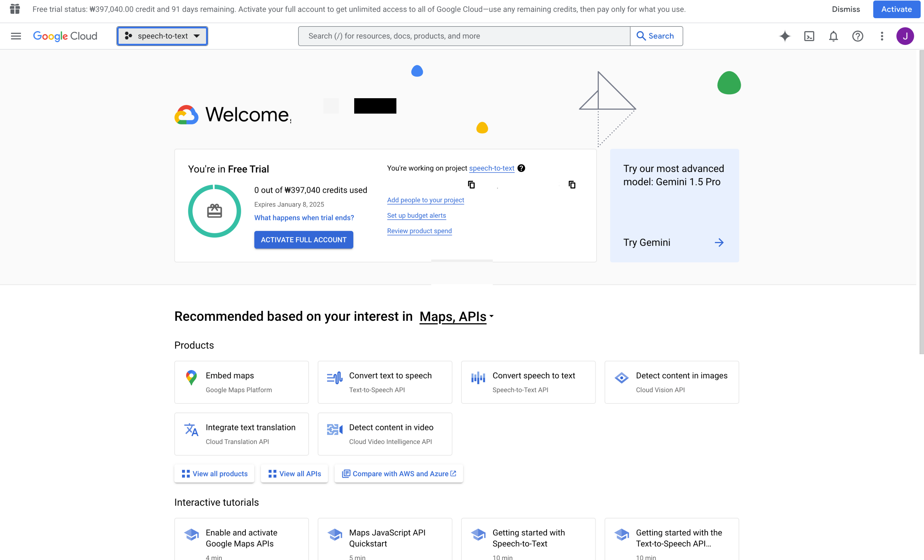Click the second copy icon in project info

pyautogui.click(x=572, y=184)
